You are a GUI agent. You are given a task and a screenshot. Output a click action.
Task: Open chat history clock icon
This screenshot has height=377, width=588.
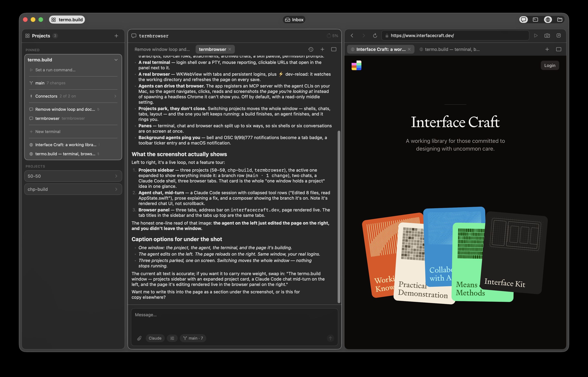coord(311,49)
